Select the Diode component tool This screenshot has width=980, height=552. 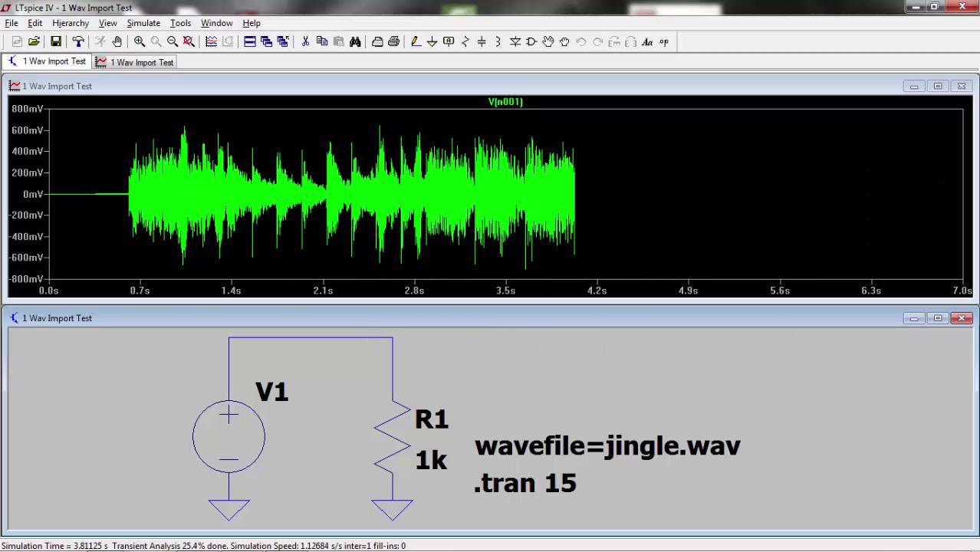click(515, 41)
